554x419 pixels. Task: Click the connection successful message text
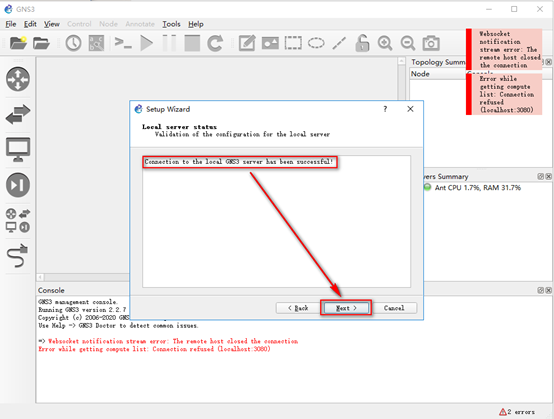click(x=239, y=162)
